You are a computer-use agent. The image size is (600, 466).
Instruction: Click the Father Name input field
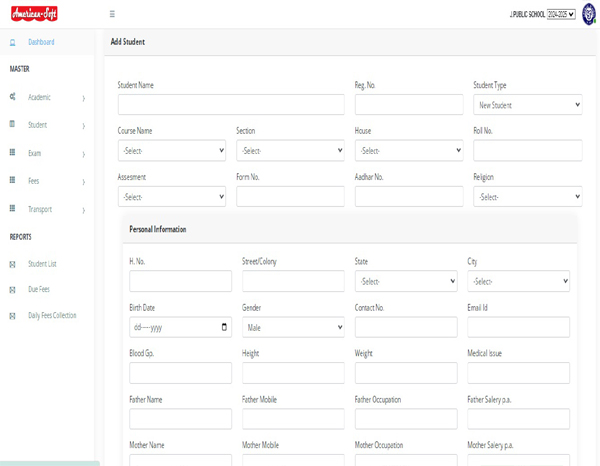tap(180, 419)
